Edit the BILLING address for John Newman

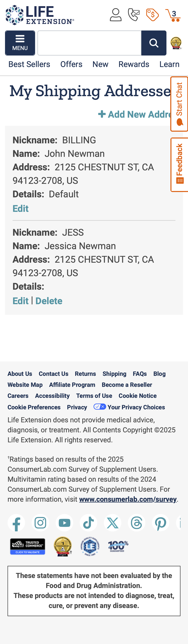point(21,209)
